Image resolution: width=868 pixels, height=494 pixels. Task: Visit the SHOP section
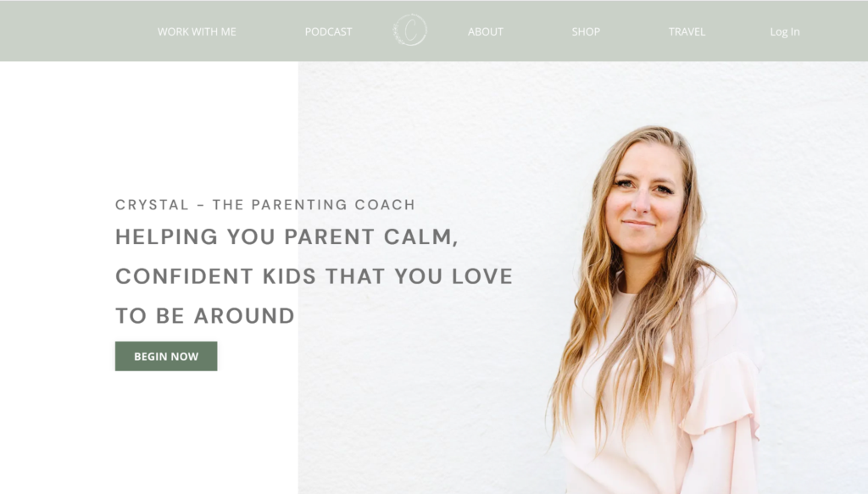point(586,31)
